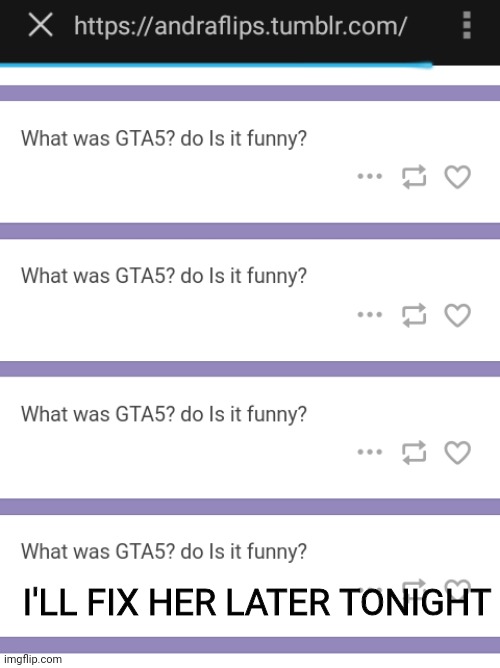Open more options on first post

(x=370, y=176)
